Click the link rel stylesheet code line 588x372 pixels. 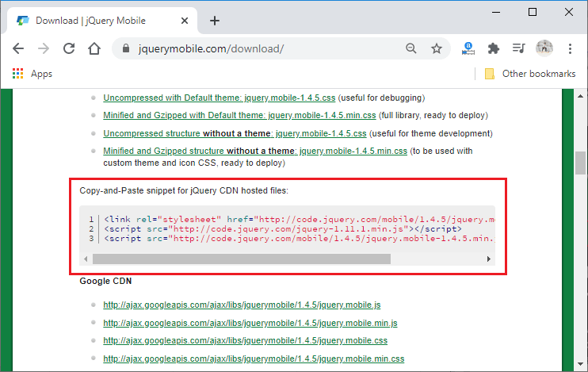tap(300, 219)
